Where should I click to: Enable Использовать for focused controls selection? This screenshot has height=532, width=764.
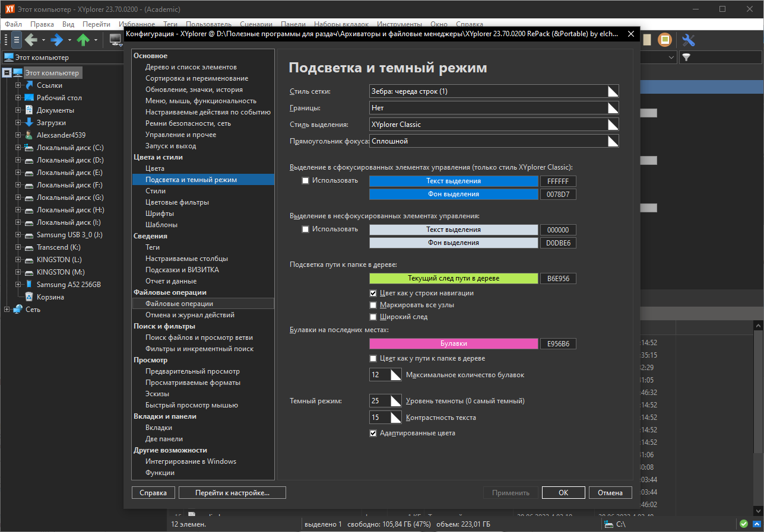pos(306,180)
